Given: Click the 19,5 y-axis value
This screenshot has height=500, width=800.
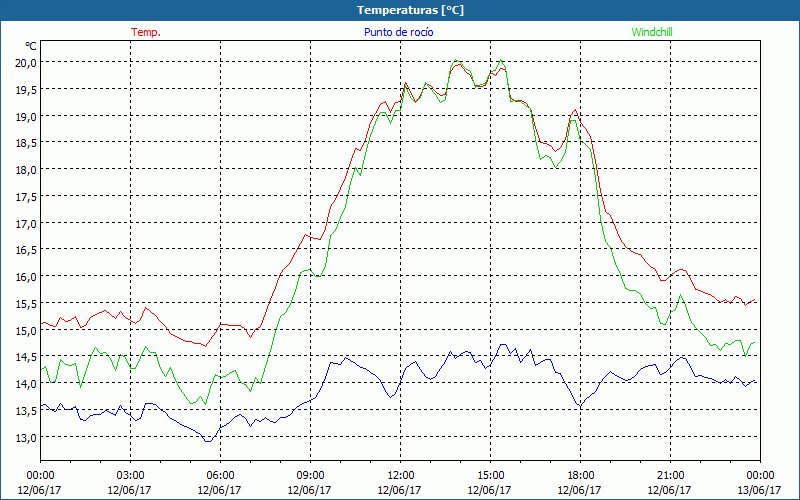Looking at the screenshot, I should [x=26, y=89].
